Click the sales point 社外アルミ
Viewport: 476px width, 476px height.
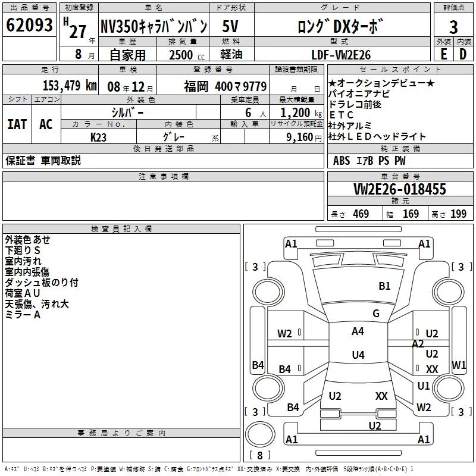pyautogui.click(x=350, y=126)
